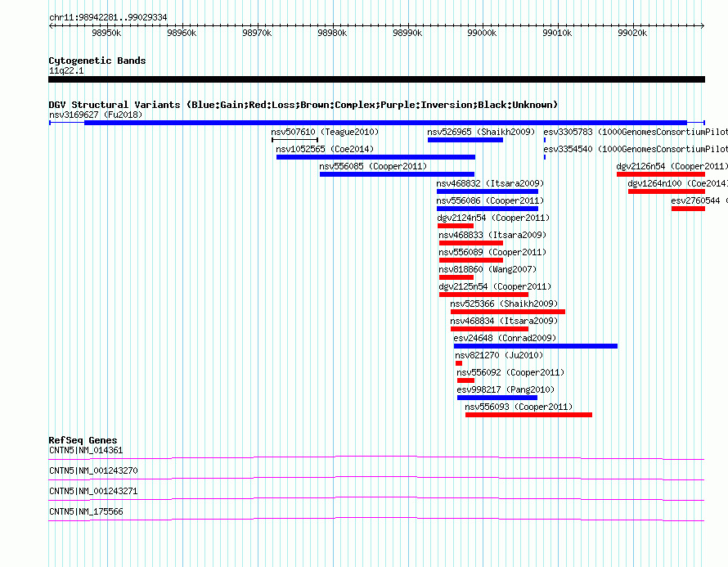
Task: Select the short red bar under nsv556092
Action: tap(465, 380)
